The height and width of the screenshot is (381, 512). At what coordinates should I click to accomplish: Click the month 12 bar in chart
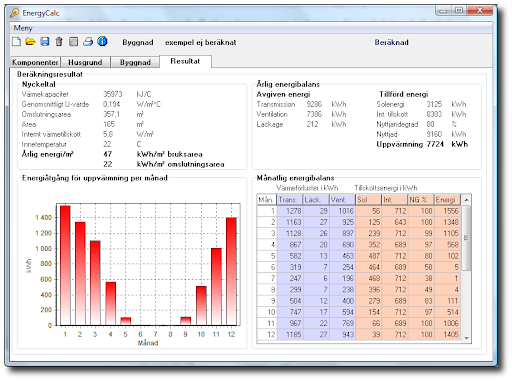(231, 271)
